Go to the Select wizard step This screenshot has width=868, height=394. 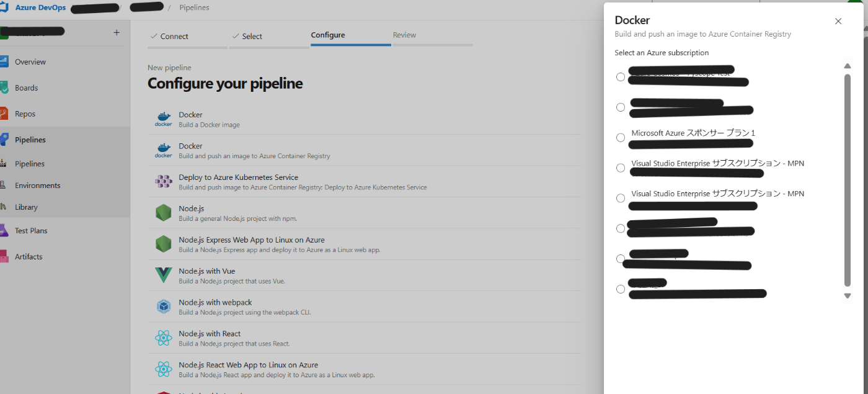pos(268,37)
